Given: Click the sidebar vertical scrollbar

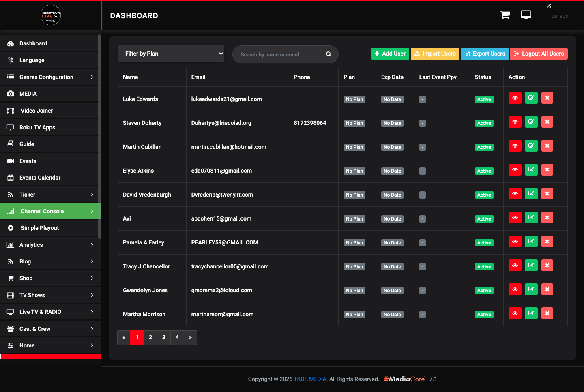Looking at the screenshot, I should 99,136.
